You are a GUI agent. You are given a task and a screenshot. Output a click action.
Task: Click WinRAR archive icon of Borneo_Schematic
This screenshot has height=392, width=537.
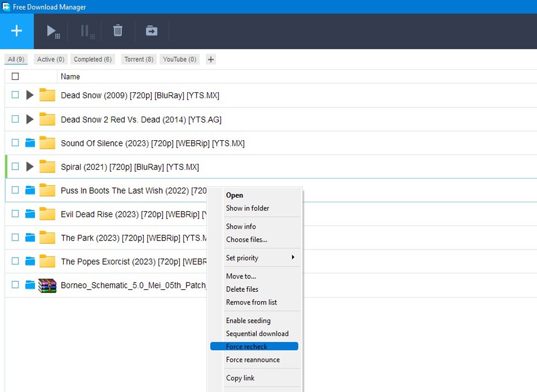pos(47,286)
